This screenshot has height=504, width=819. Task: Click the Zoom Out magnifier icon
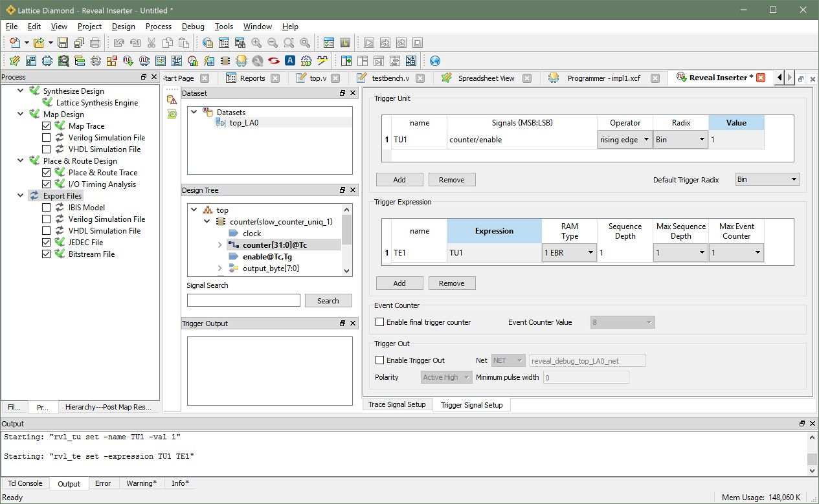pyautogui.click(x=273, y=43)
